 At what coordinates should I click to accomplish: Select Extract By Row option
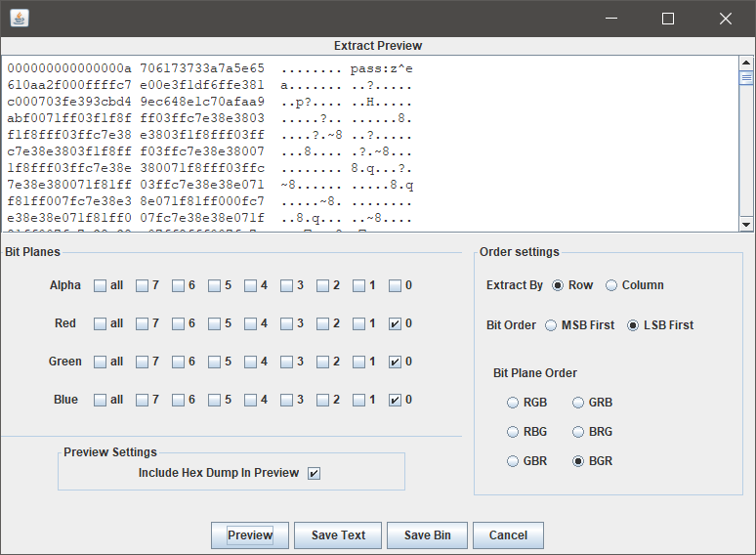558,285
